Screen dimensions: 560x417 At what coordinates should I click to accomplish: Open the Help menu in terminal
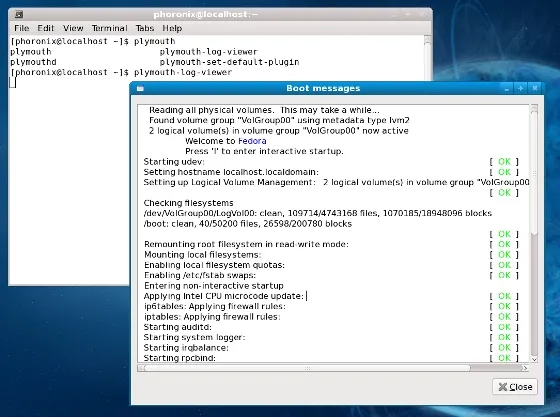[172, 28]
